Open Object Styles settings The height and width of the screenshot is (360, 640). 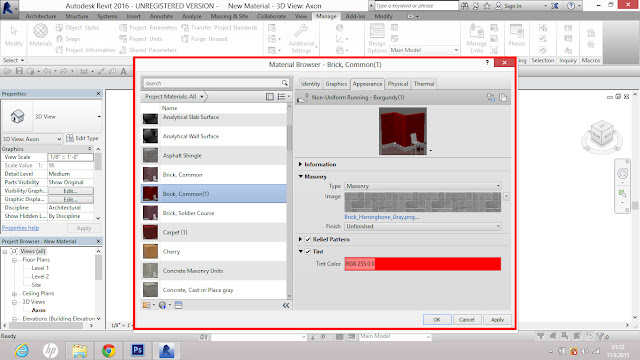tap(77, 28)
